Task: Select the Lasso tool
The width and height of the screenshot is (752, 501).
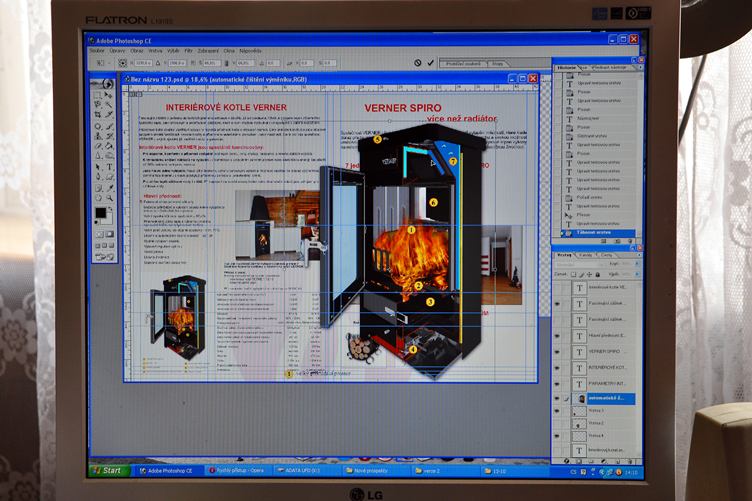Action: pos(98,105)
